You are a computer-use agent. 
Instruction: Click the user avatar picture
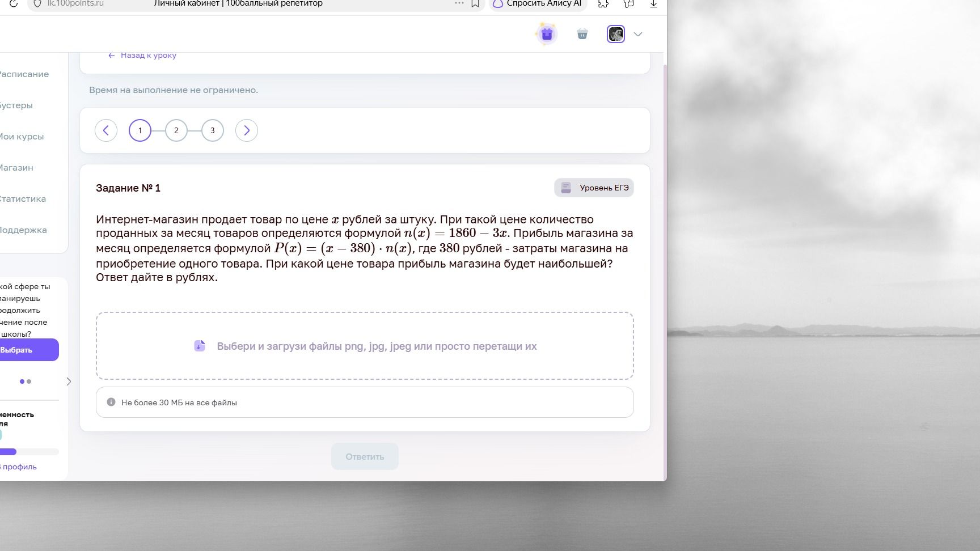tap(616, 34)
